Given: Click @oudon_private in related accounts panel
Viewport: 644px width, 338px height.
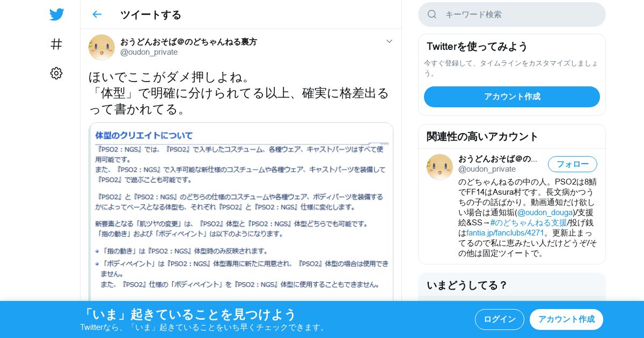Looking at the screenshot, I should point(487,169).
